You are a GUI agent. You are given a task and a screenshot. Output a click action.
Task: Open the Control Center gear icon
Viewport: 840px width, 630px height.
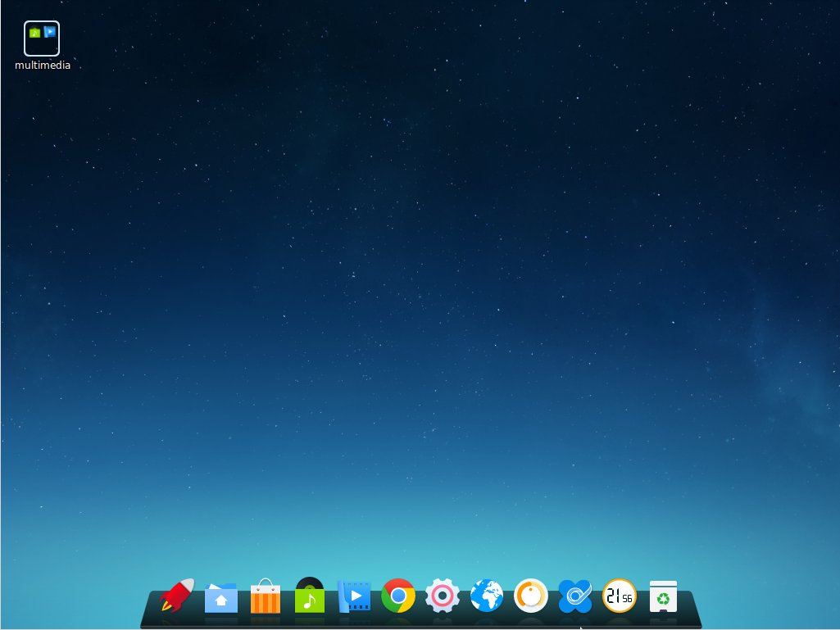pyautogui.click(x=443, y=596)
